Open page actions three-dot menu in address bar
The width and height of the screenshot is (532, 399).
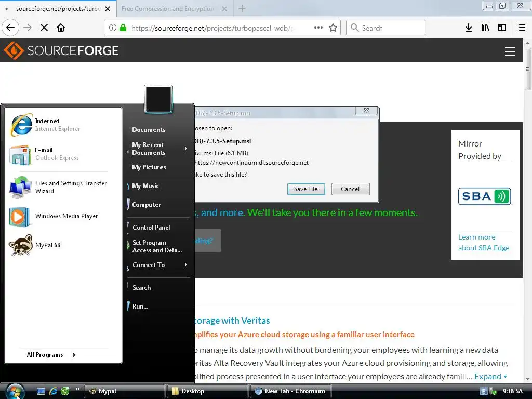pyautogui.click(x=318, y=28)
